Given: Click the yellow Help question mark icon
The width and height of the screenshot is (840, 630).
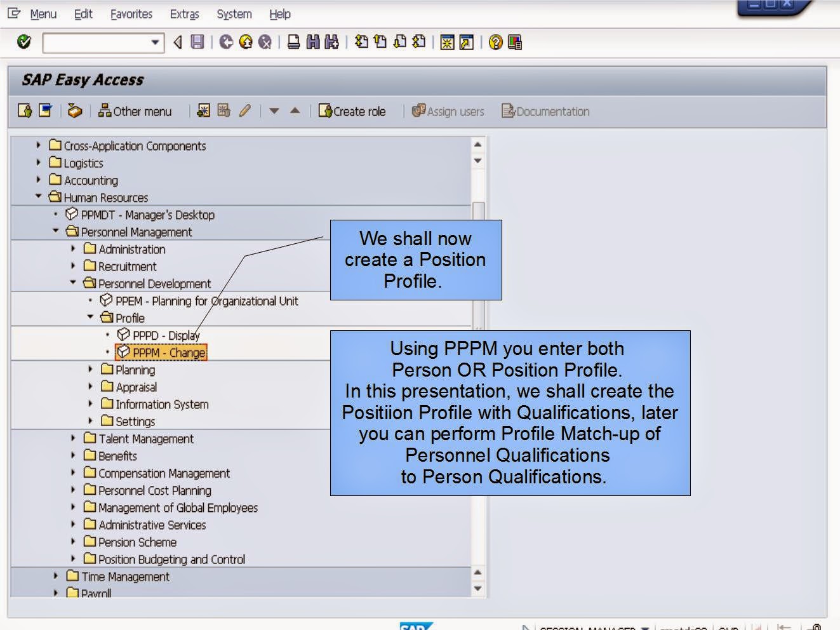Looking at the screenshot, I should tap(496, 43).
